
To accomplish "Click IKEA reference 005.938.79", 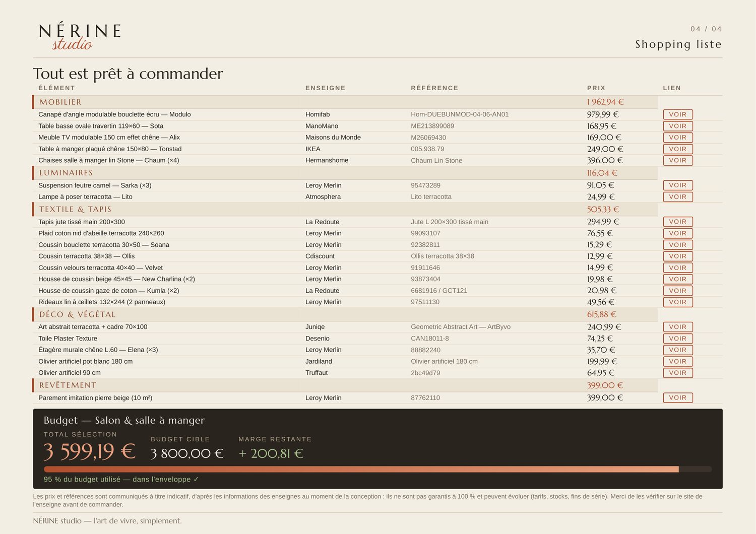I will click(x=427, y=149).
